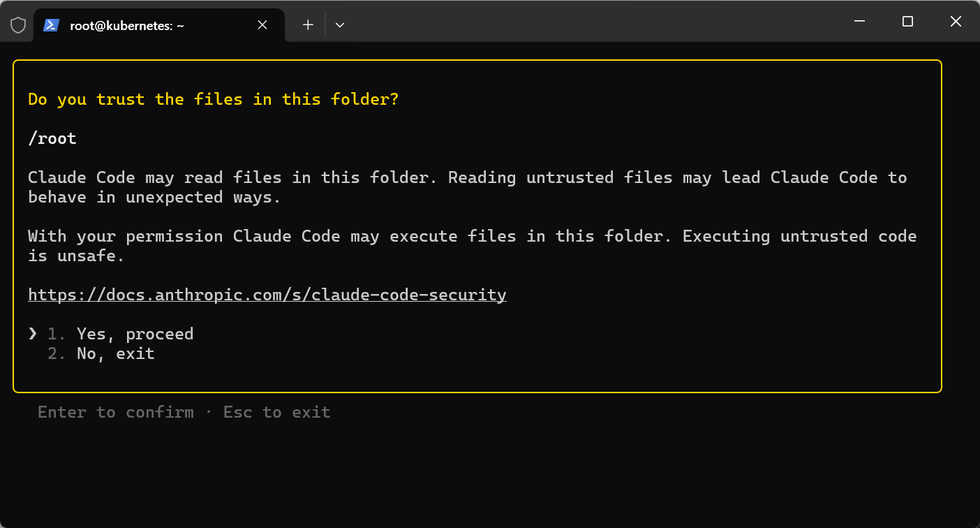Click the empty title bar area

click(593, 21)
